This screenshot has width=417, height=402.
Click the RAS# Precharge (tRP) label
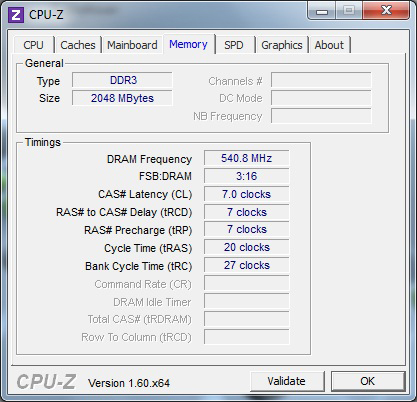pos(138,230)
